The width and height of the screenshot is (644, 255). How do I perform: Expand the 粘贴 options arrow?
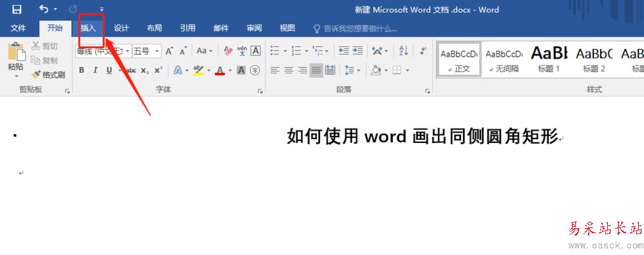(17, 76)
